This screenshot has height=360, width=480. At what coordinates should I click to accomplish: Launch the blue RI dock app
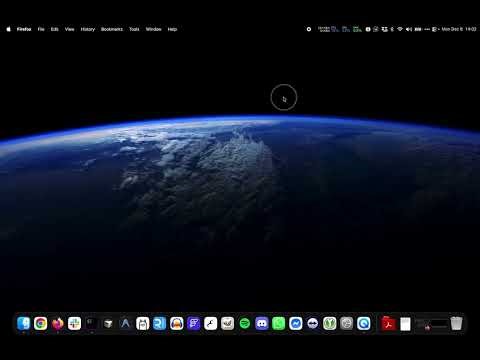click(160, 323)
